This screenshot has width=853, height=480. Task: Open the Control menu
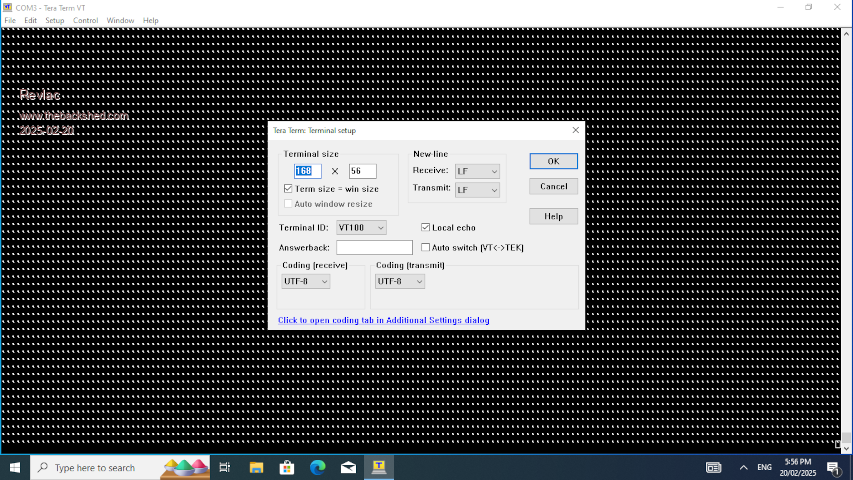(85, 20)
